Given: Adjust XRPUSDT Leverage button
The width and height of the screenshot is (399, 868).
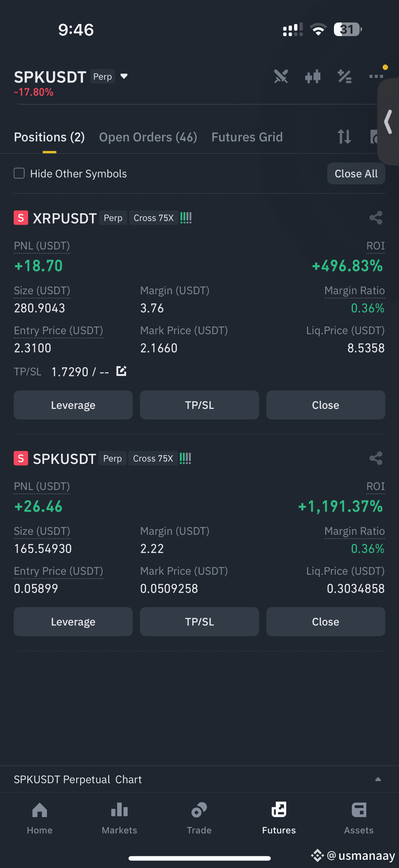Looking at the screenshot, I should (73, 405).
